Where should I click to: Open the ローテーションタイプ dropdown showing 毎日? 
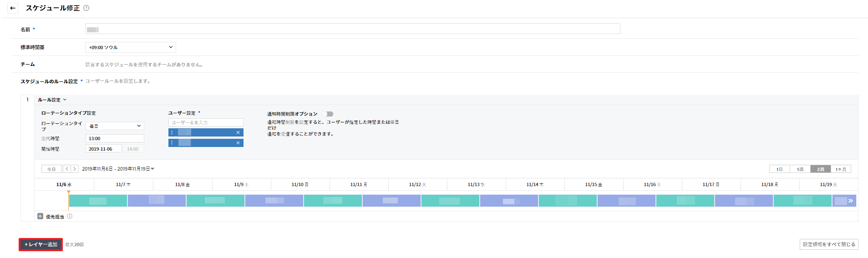pos(115,126)
